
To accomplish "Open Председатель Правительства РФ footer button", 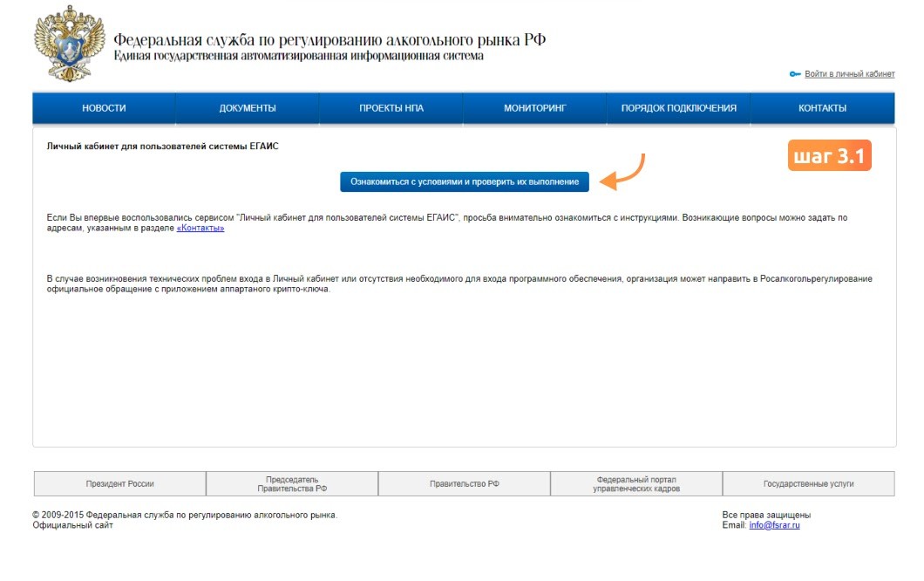I will (x=292, y=483).
